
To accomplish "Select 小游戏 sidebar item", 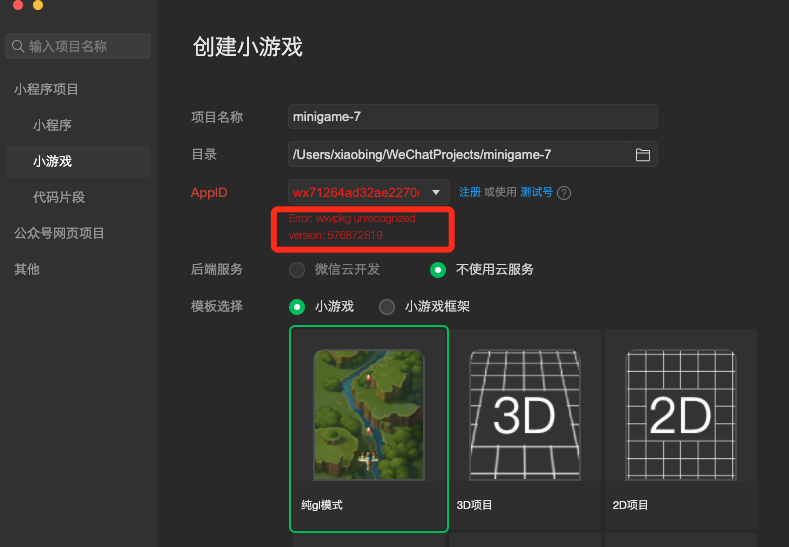I will 78,162.
